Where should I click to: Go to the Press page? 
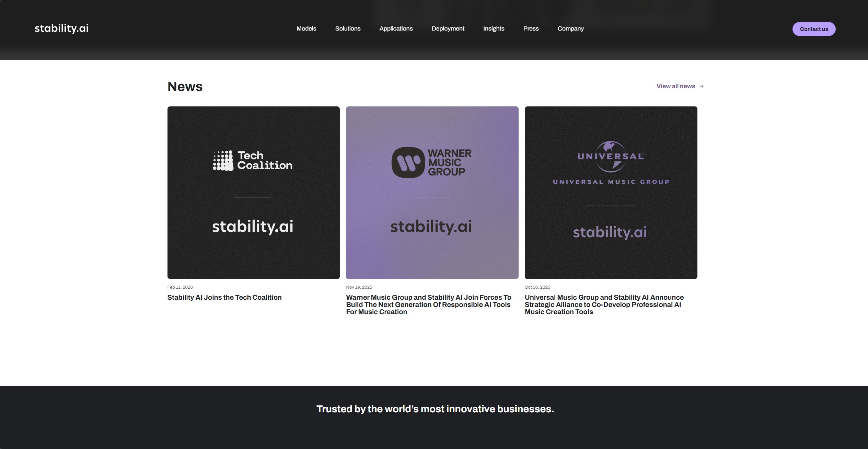pos(531,28)
